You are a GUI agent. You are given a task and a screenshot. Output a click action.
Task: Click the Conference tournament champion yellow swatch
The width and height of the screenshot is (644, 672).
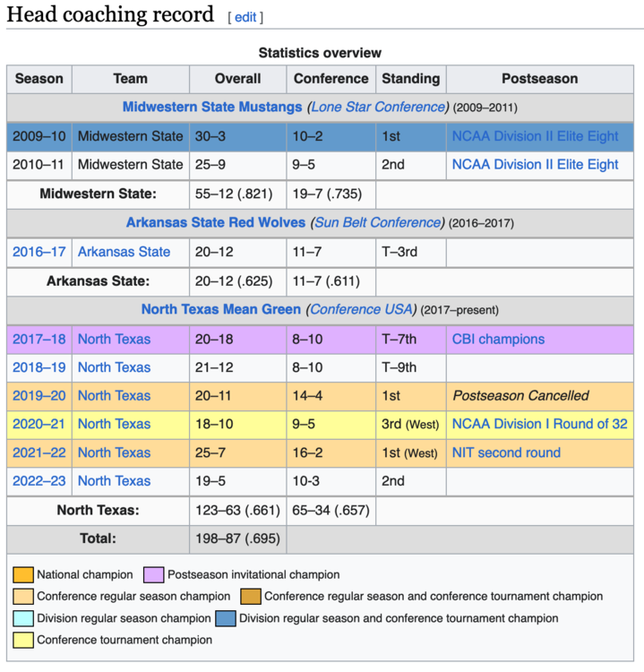(x=23, y=640)
